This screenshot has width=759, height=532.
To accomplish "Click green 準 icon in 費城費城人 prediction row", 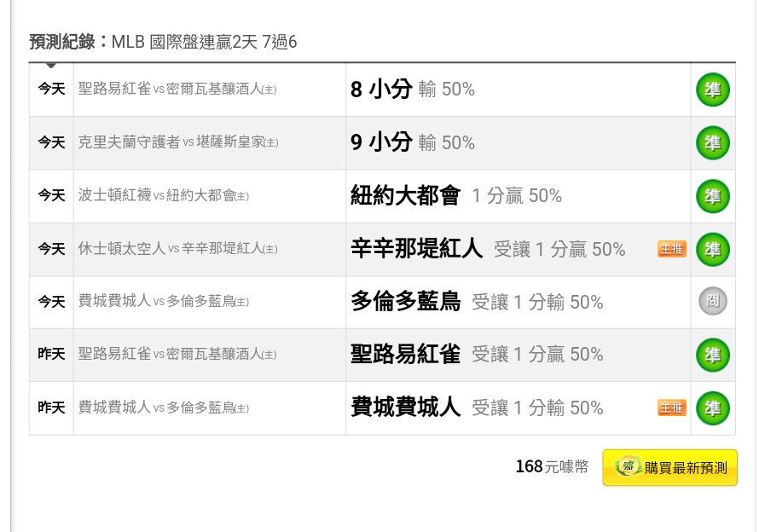I will (713, 408).
